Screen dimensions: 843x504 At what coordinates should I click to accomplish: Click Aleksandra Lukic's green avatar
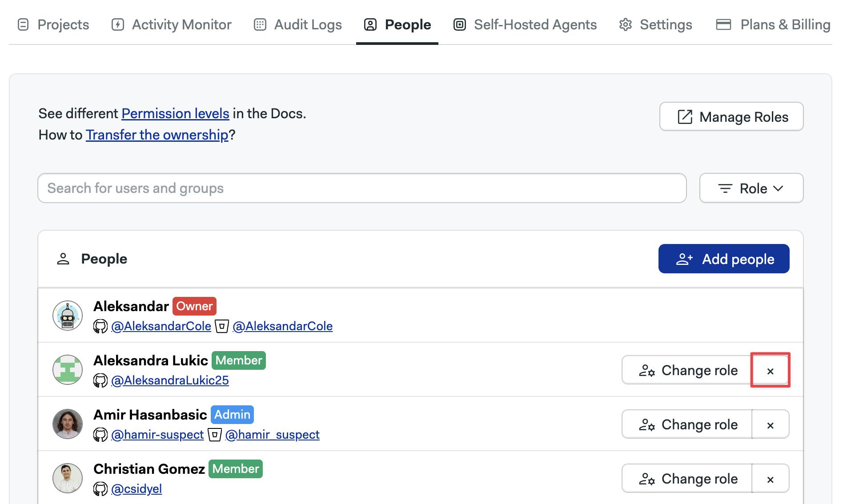(x=68, y=370)
